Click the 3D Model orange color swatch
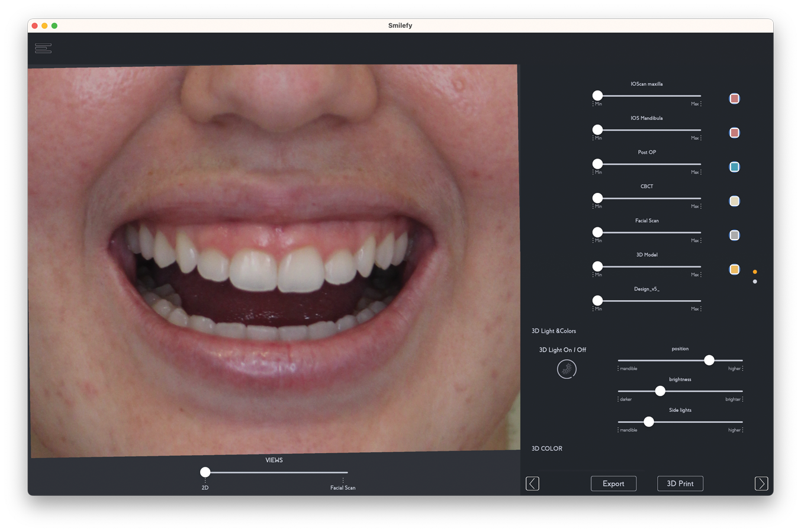The image size is (801, 532). [x=734, y=270]
